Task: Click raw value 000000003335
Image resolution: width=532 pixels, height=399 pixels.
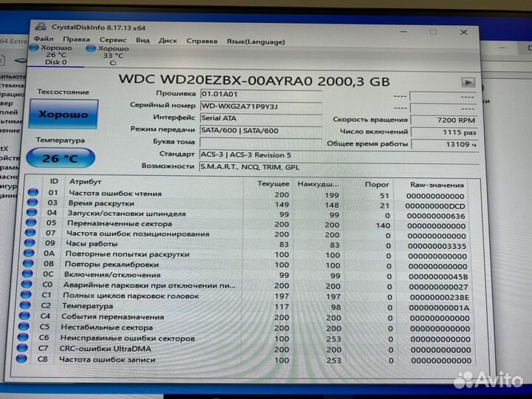Action: pyautogui.click(x=437, y=246)
